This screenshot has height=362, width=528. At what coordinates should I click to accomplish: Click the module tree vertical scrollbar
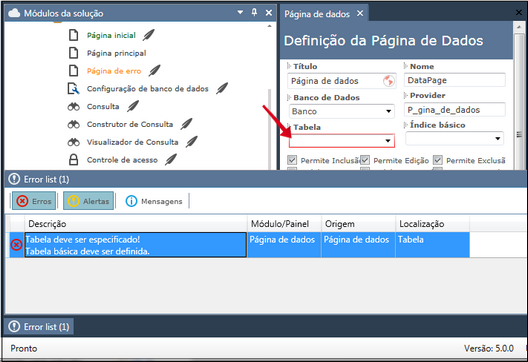(x=269, y=128)
